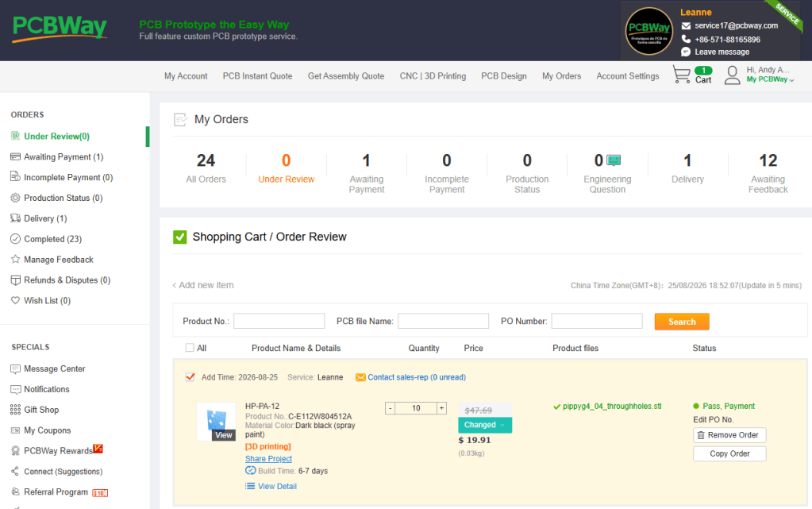The image size is (812, 509).
Task: Click the View Detail list icon
Action: point(250,486)
